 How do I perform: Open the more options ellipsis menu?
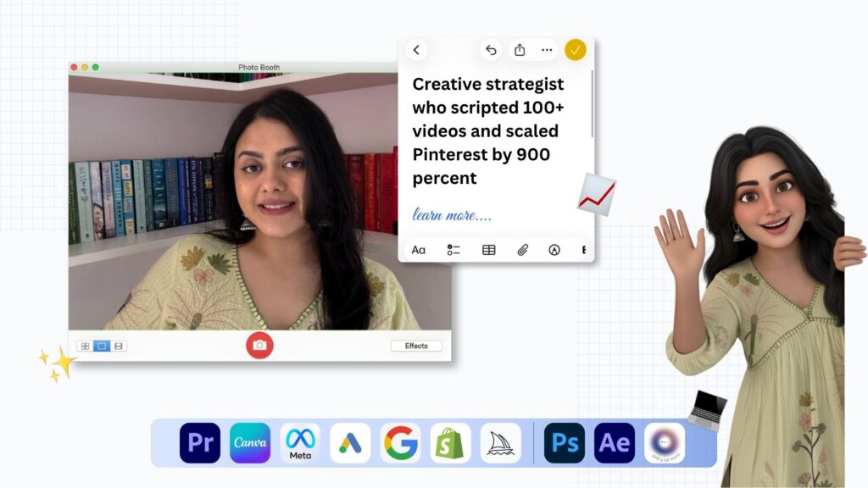pos(547,50)
